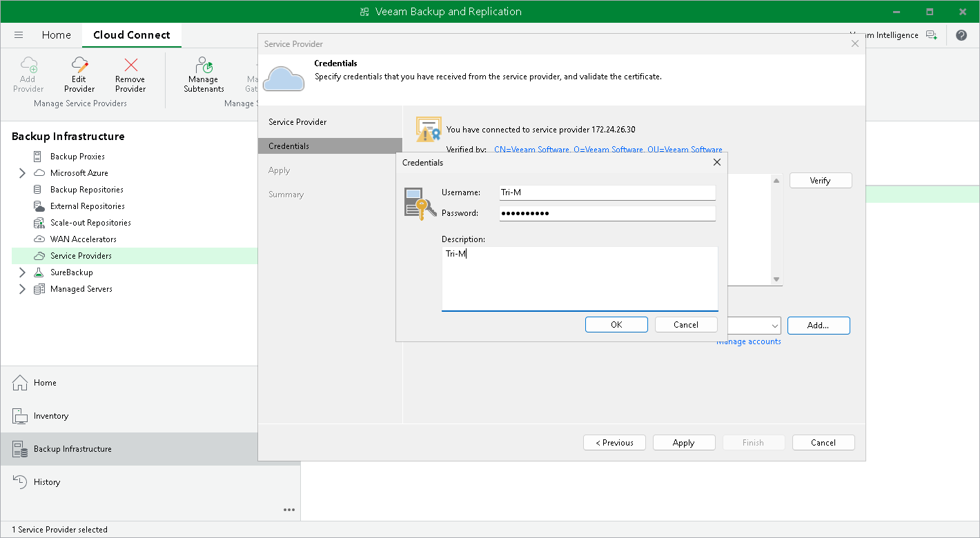Select the Service Providers tree icon
Image resolution: width=980 pixels, height=538 pixels.
click(39, 256)
